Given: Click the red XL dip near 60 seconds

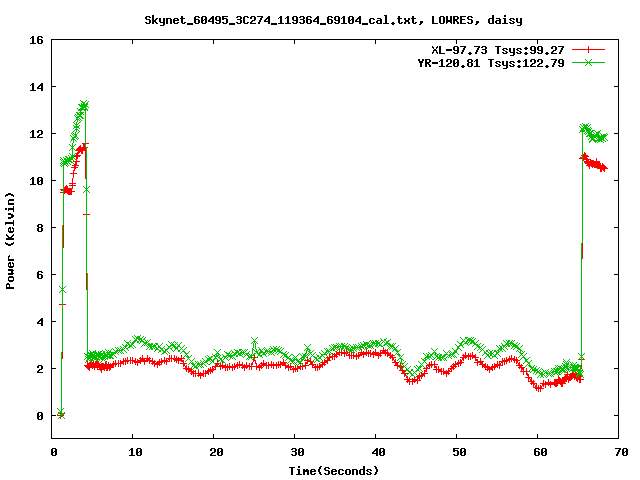Looking at the screenshot, I should click(x=539, y=387).
